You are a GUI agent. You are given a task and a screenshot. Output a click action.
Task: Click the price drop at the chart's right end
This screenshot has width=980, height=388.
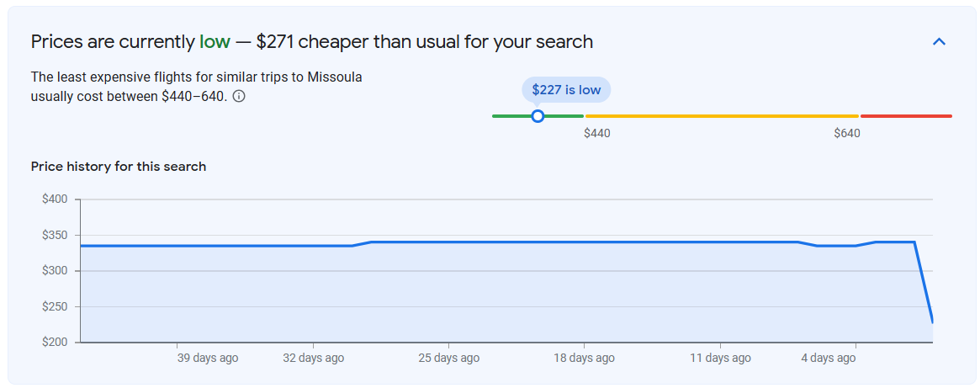click(x=924, y=282)
